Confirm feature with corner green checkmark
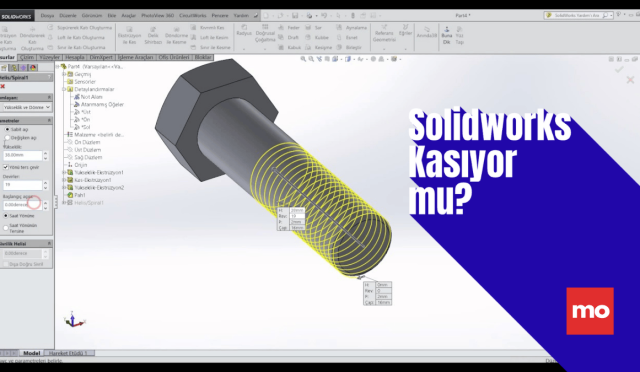The image size is (640, 372). click(619, 69)
